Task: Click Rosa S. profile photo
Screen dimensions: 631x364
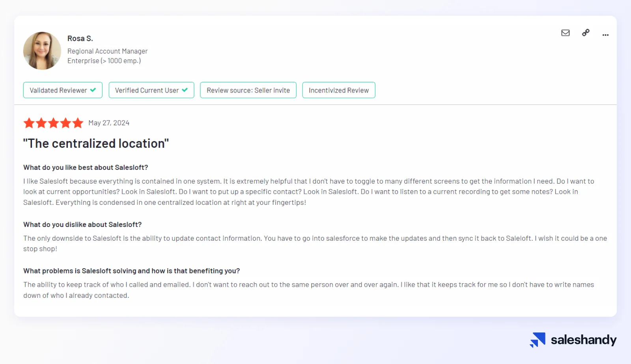Action: (x=42, y=51)
